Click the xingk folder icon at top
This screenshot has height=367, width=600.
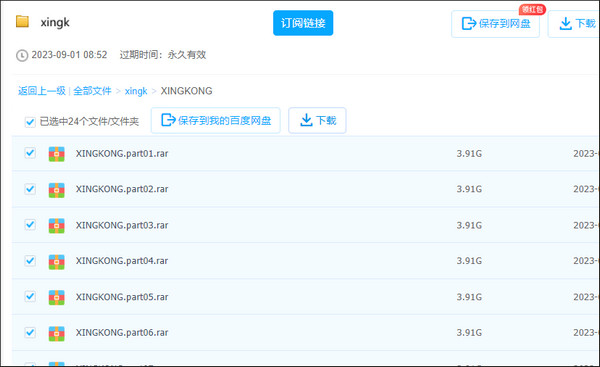click(22, 21)
